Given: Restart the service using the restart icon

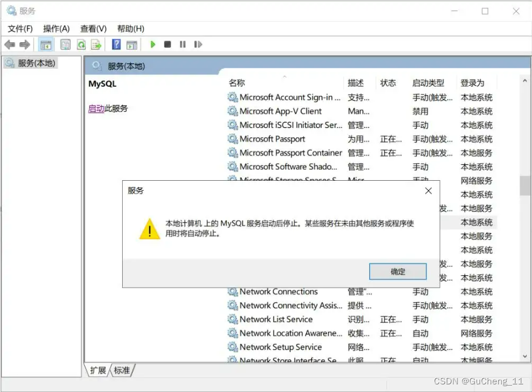Looking at the screenshot, I should point(198,45).
